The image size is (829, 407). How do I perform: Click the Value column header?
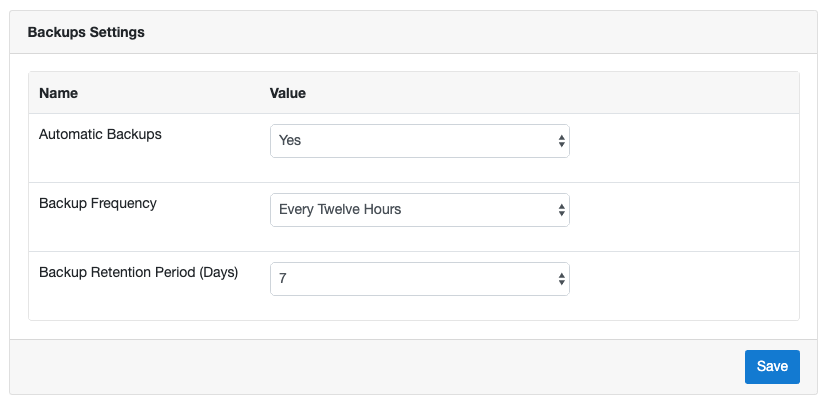(288, 93)
